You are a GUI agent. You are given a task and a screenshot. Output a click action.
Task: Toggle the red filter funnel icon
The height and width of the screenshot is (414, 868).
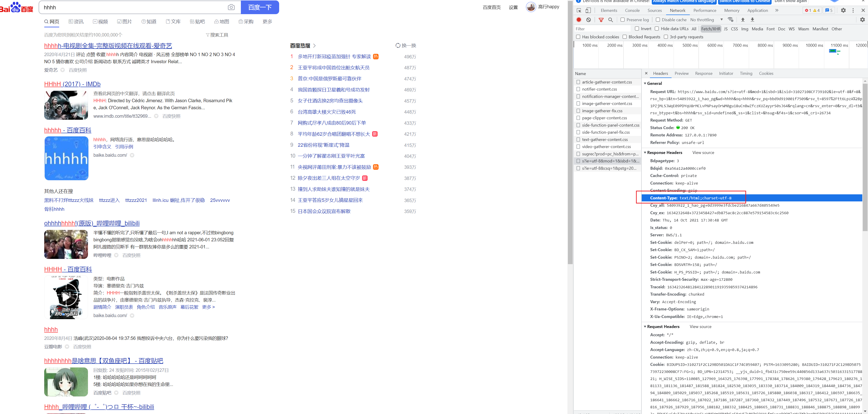coord(601,20)
